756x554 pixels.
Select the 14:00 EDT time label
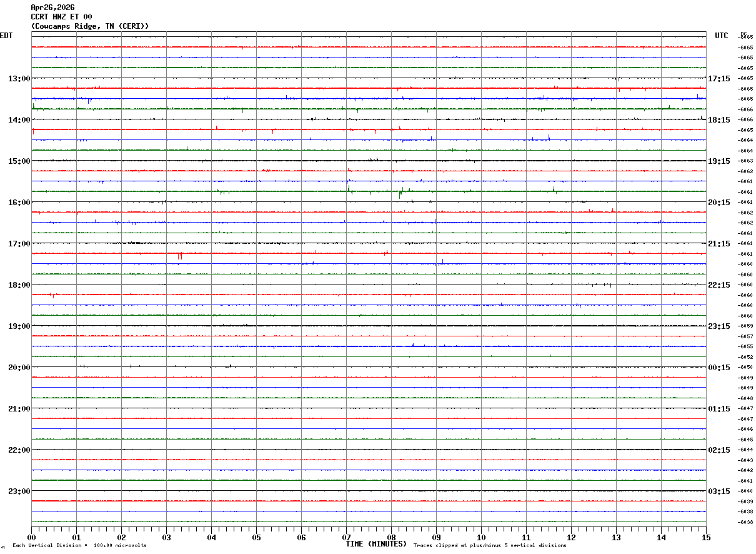click(19, 119)
